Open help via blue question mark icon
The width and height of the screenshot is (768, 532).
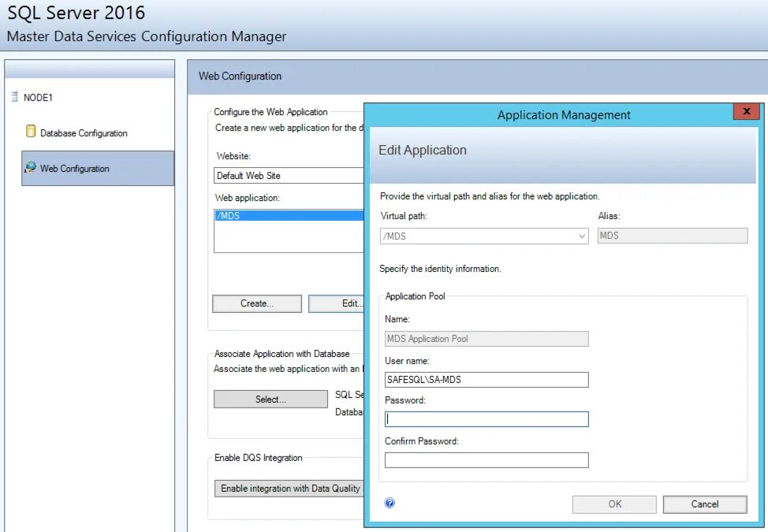(390, 503)
